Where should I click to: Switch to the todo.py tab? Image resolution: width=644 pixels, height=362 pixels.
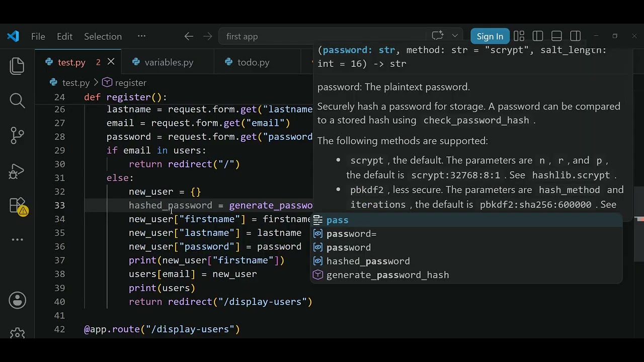point(253,62)
